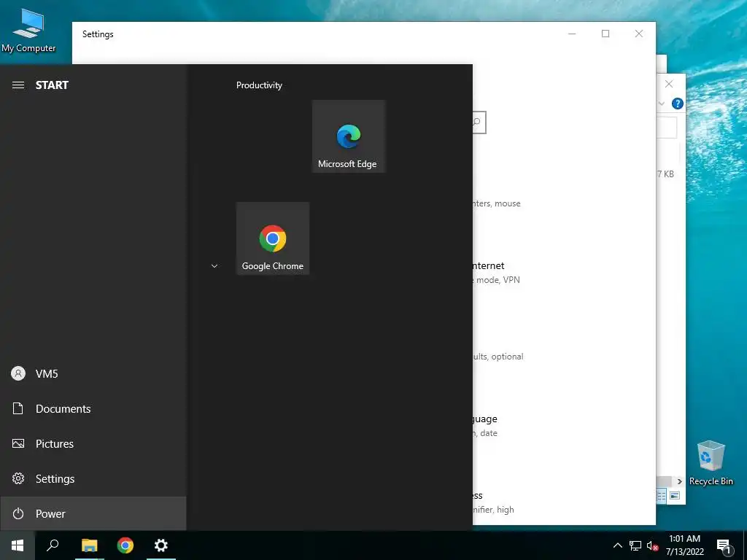Open the Microsoft Edge tile

coord(348,136)
